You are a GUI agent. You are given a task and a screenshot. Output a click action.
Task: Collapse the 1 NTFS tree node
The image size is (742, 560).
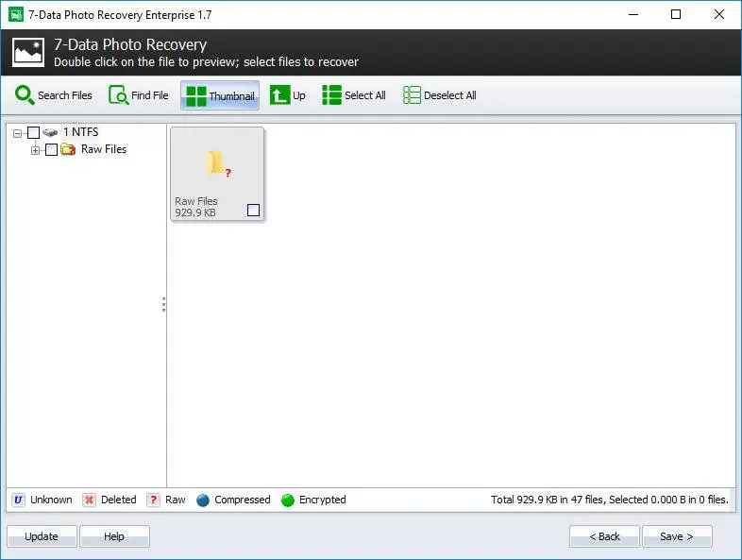(18, 133)
